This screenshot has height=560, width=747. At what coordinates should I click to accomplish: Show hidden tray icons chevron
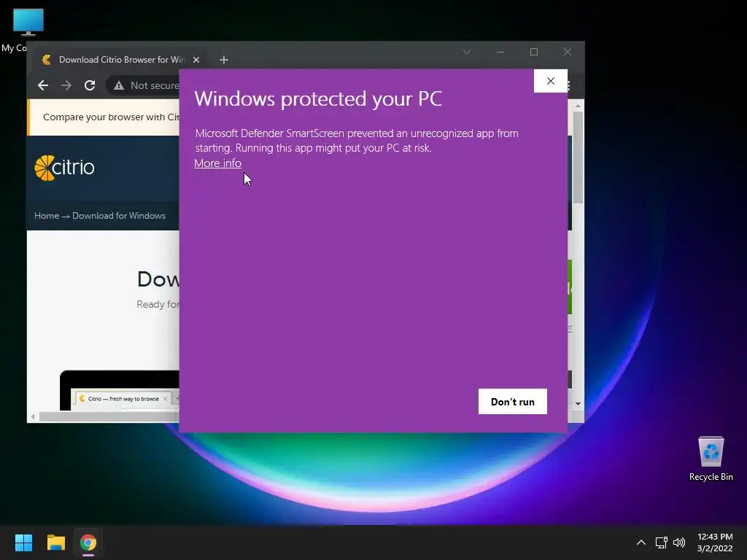(641, 542)
